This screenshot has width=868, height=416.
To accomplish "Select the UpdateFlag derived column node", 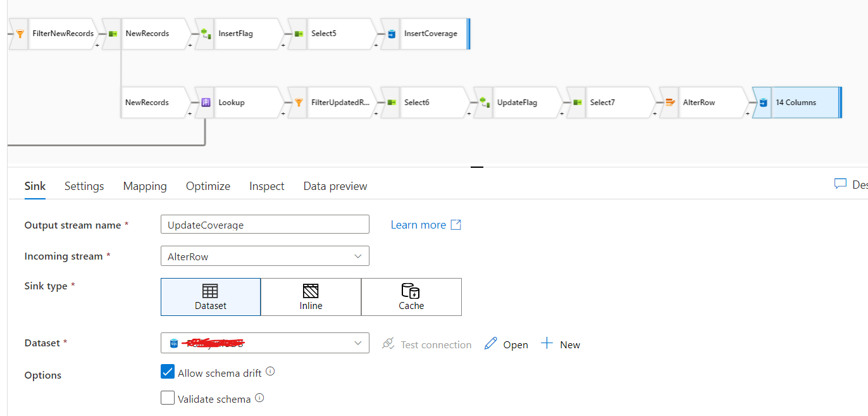I will (x=519, y=102).
